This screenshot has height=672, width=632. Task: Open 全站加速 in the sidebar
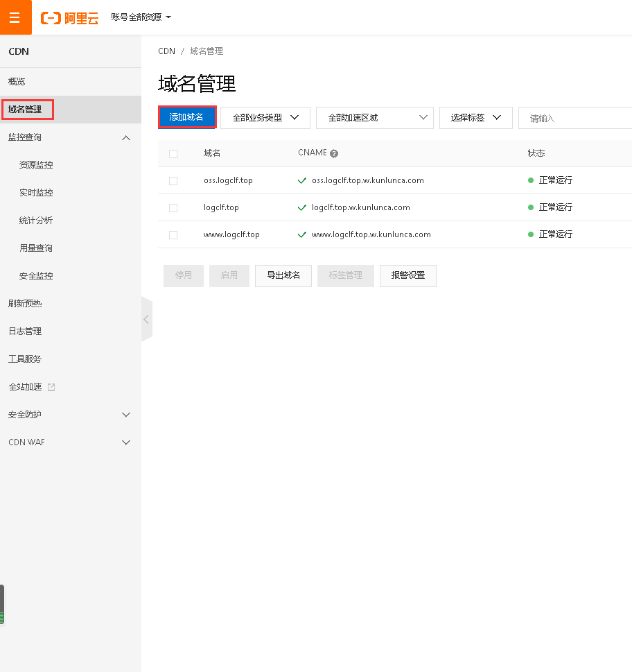pos(25,386)
